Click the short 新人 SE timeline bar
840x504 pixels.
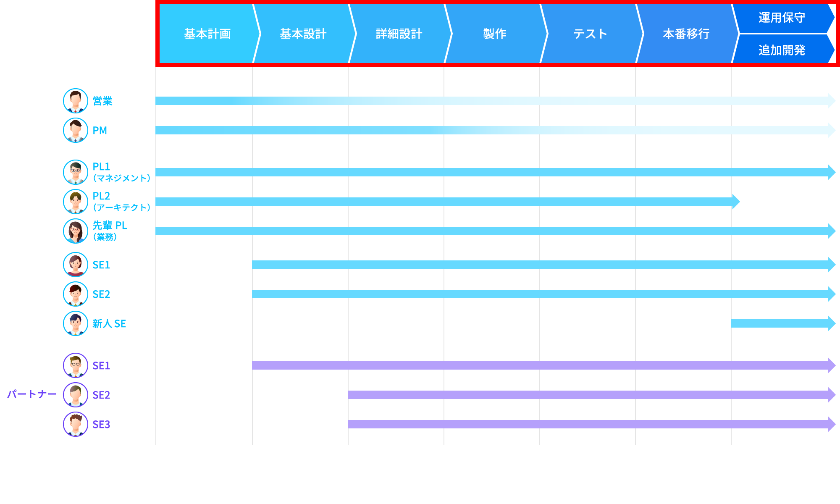(783, 323)
